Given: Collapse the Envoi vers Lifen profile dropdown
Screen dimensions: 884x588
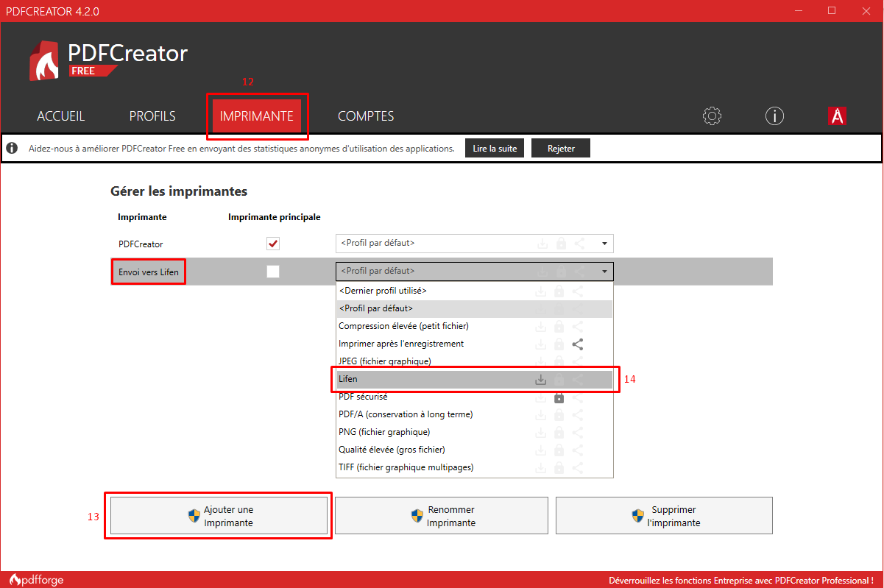Looking at the screenshot, I should [474, 272].
